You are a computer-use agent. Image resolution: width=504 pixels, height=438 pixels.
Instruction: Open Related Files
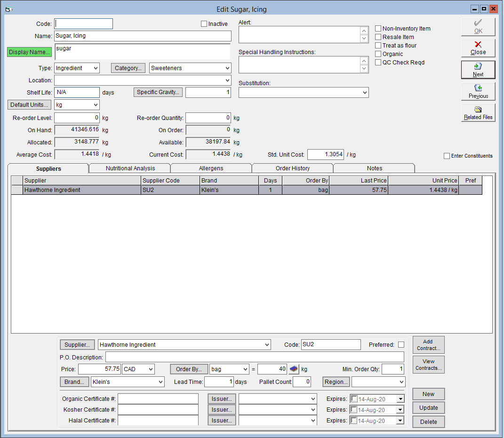(478, 113)
